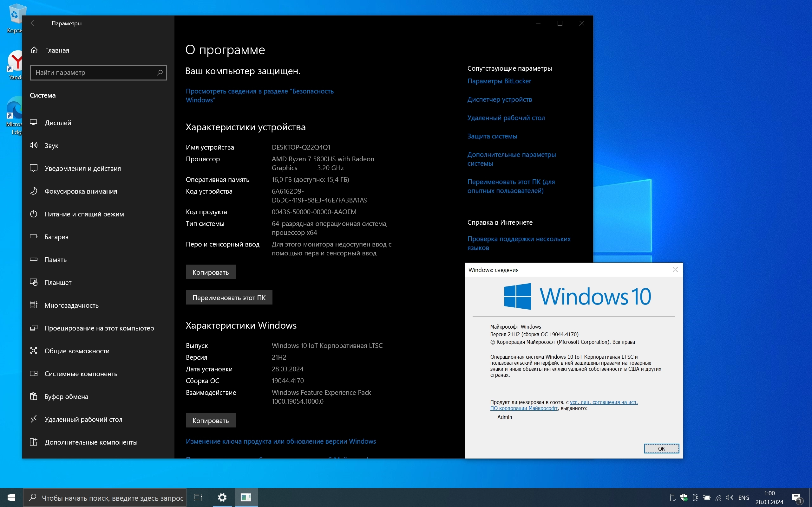Open the Sound (Звук) speaker icon

[x=34, y=145]
